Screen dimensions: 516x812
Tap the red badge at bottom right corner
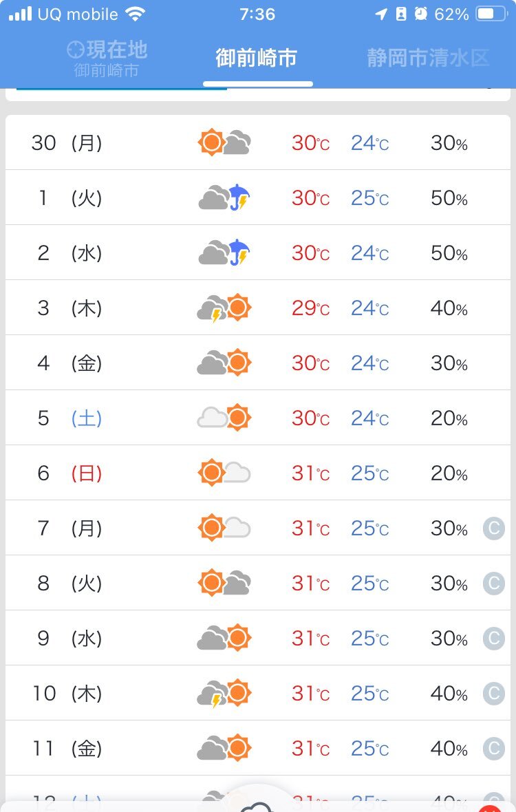click(490, 808)
